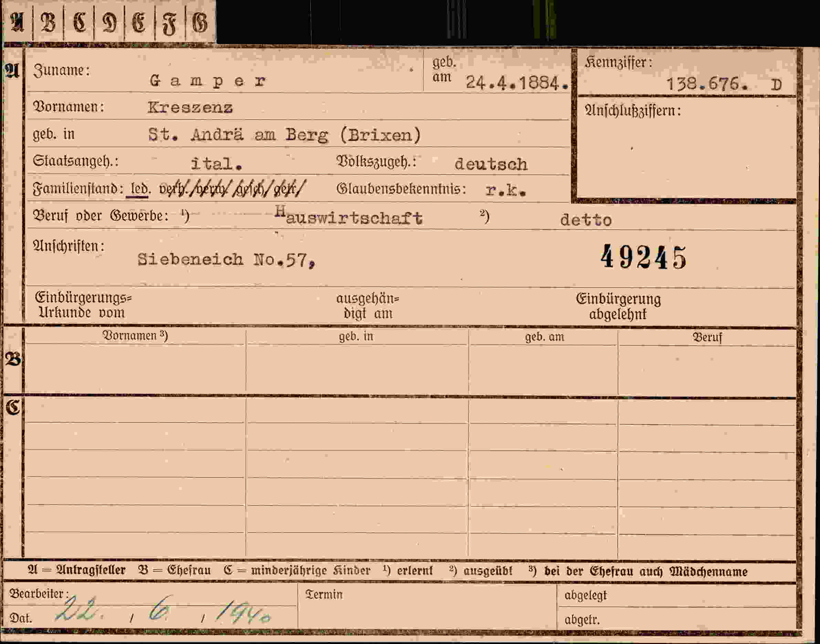
Task: Click the word 'detto'
Action: coord(586,220)
